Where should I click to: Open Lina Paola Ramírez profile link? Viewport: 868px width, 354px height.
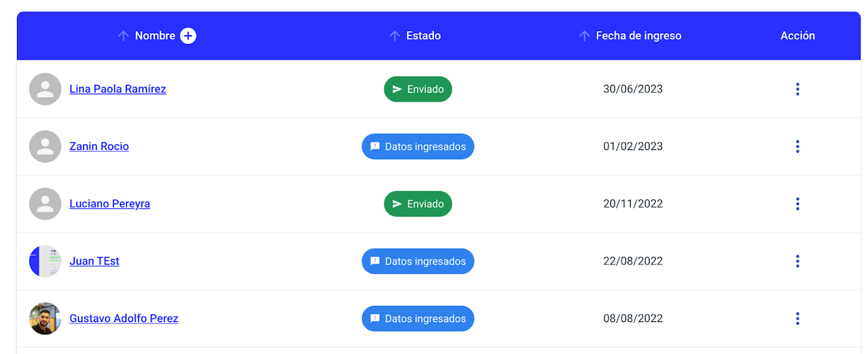117,89
